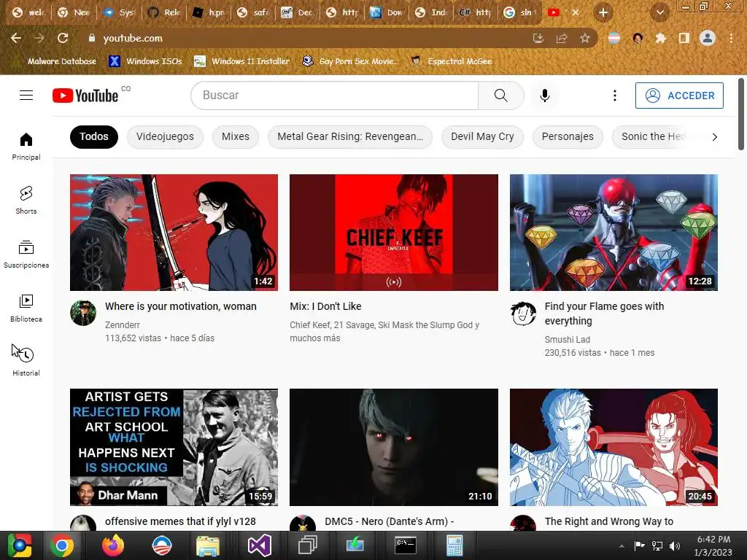Select the Mixes chip
The height and width of the screenshot is (560, 747).
[236, 136]
